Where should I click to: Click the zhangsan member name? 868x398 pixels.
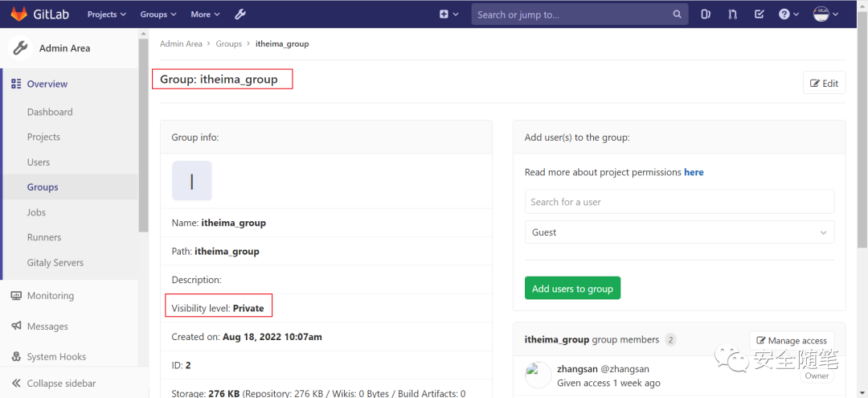click(577, 369)
